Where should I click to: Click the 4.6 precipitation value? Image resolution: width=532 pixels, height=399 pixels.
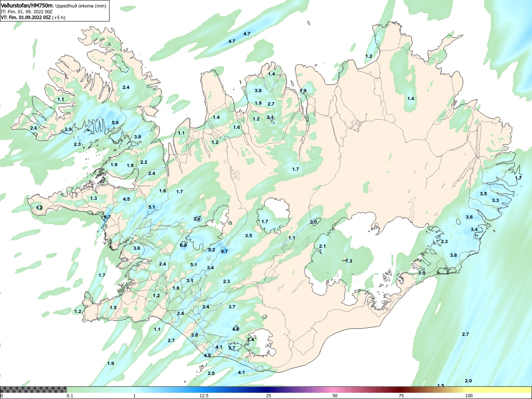coord(236,329)
